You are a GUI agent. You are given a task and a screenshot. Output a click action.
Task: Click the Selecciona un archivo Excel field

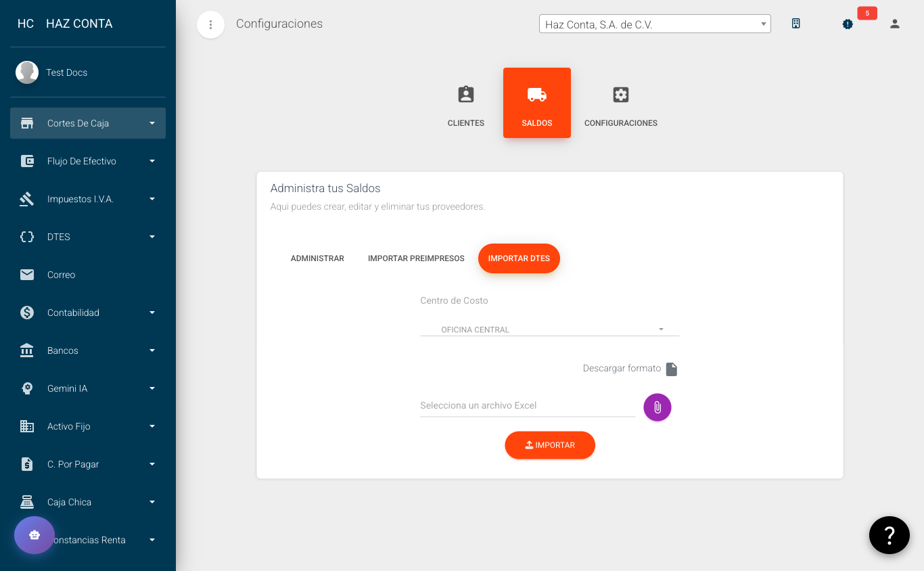click(527, 406)
